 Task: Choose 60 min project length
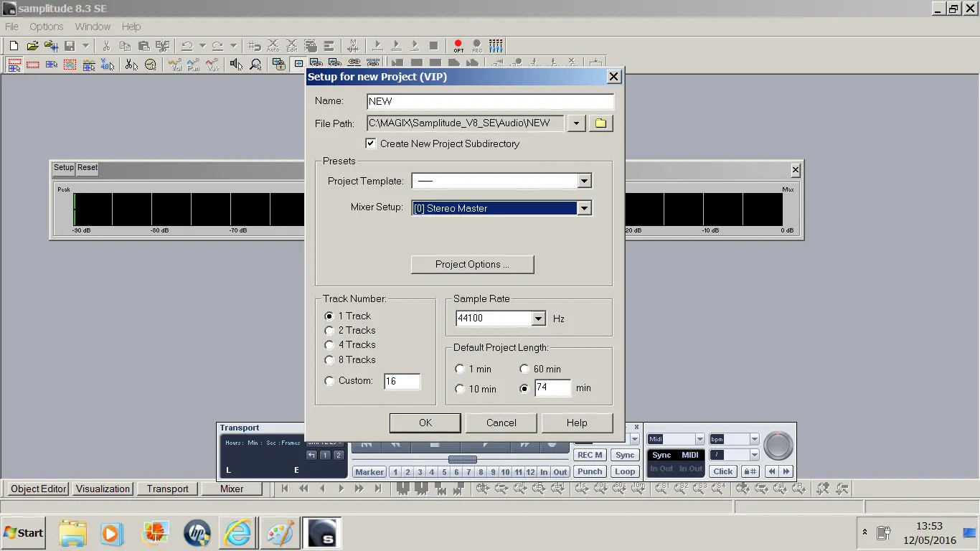(524, 369)
